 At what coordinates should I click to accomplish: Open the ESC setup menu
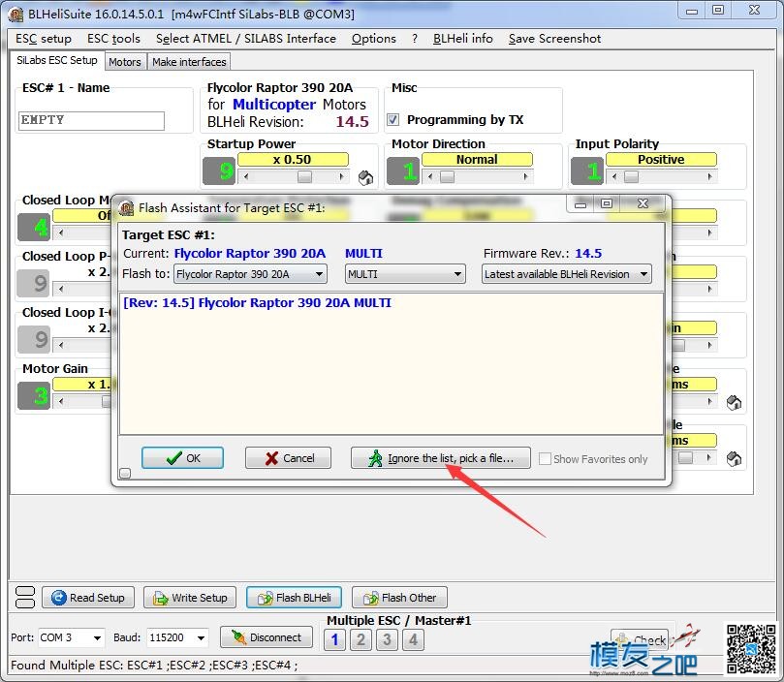tap(44, 39)
